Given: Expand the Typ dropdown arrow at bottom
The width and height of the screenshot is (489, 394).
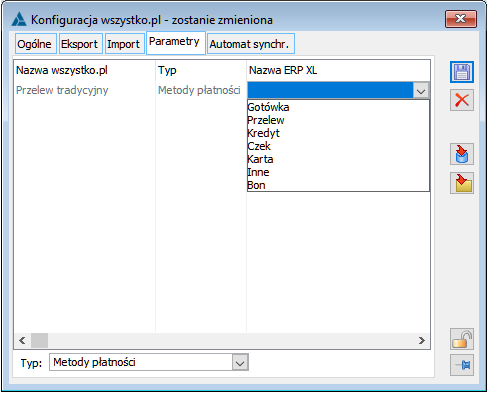Looking at the screenshot, I should pos(240,363).
